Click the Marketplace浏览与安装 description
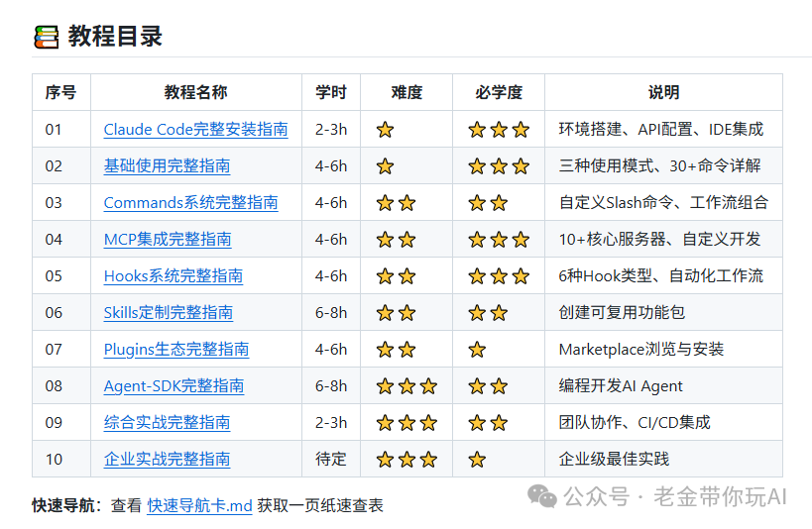Image resolution: width=812 pixels, height=529 pixels. pyautogui.click(x=641, y=350)
